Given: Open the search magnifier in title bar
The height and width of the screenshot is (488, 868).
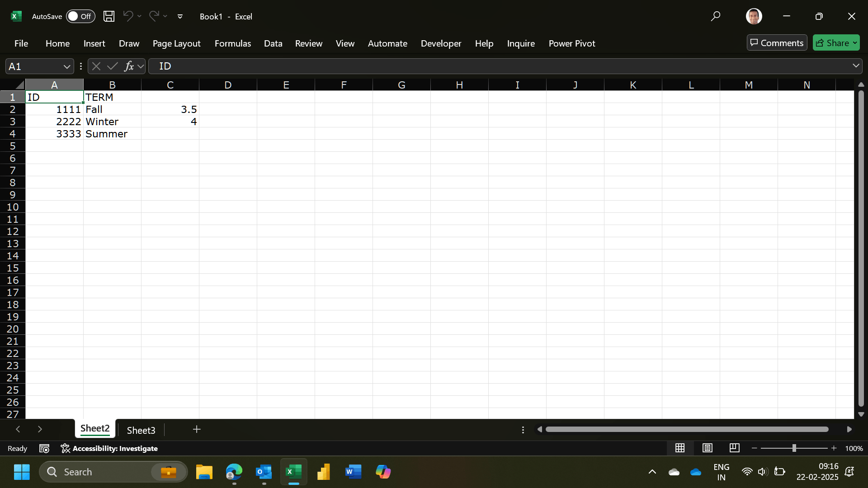Looking at the screenshot, I should click(715, 16).
